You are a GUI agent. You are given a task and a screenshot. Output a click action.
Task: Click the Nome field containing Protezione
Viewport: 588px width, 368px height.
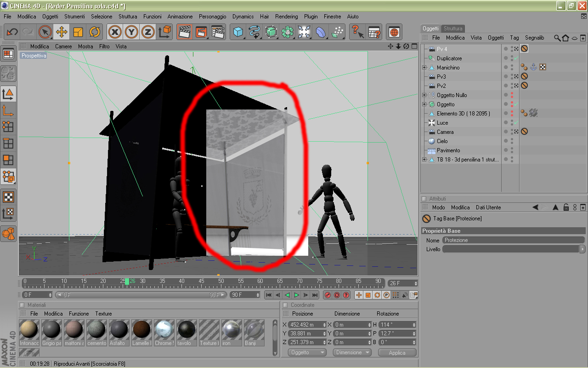(x=514, y=240)
